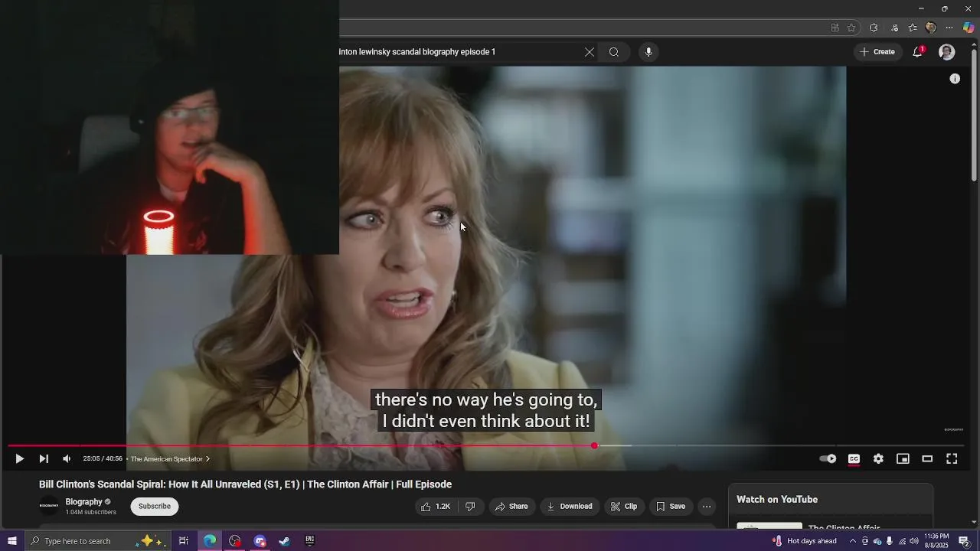The width and height of the screenshot is (980, 551).
Task: Open Hot days ahead weather widget
Action: coord(804,541)
